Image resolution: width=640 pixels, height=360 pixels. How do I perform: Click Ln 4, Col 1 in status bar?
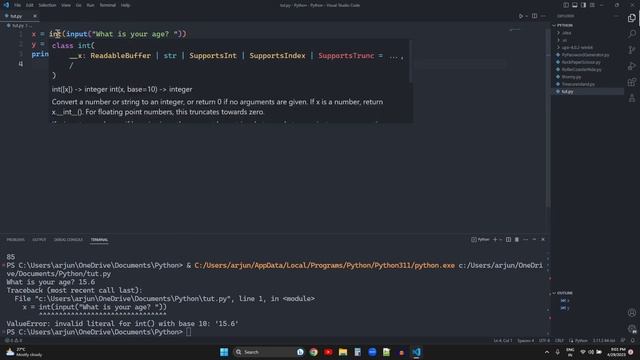tap(502, 340)
